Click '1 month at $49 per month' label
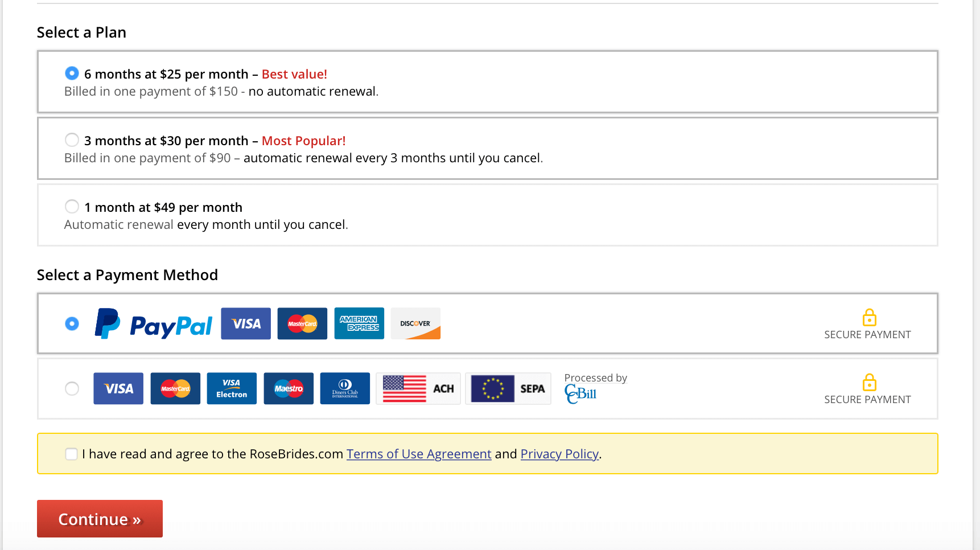 coord(163,207)
